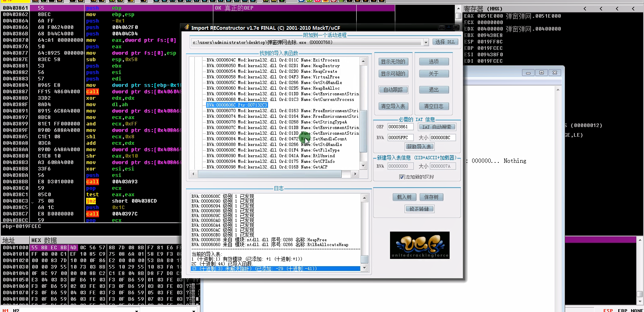Image resolution: width=644 pixels, height=312 pixels.
Task: Select the VirtualFree import row
Action: pyautogui.click(x=273, y=77)
